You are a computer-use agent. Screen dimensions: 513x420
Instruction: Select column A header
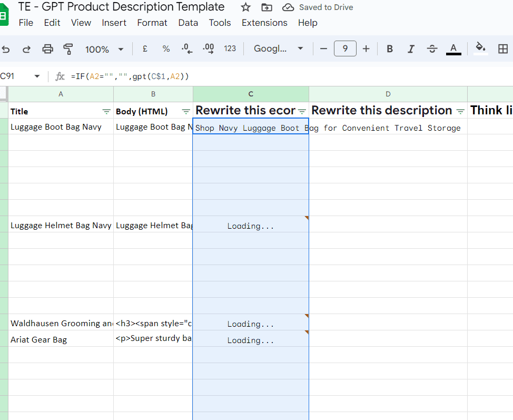tap(61, 94)
